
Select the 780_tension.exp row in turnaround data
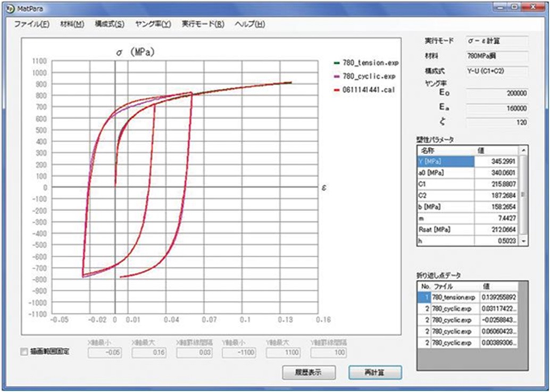(454, 297)
